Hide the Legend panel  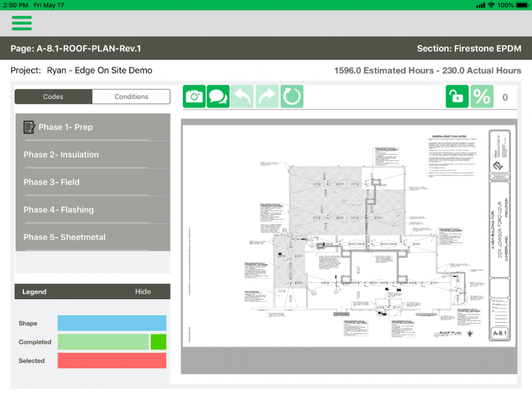(143, 291)
